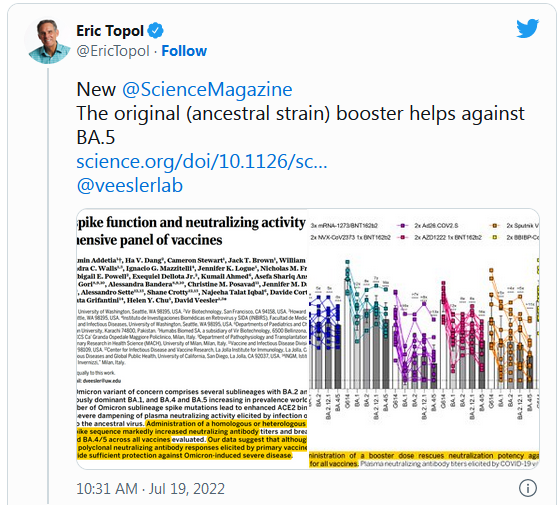Open the @ScienceMagazine mention link
The image size is (558, 505).
click(x=207, y=89)
